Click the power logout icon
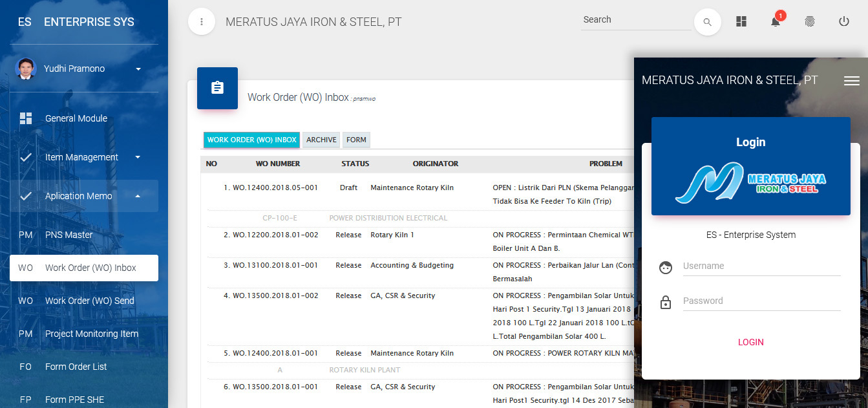This screenshot has height=408, width=868. tap(844, 21)
